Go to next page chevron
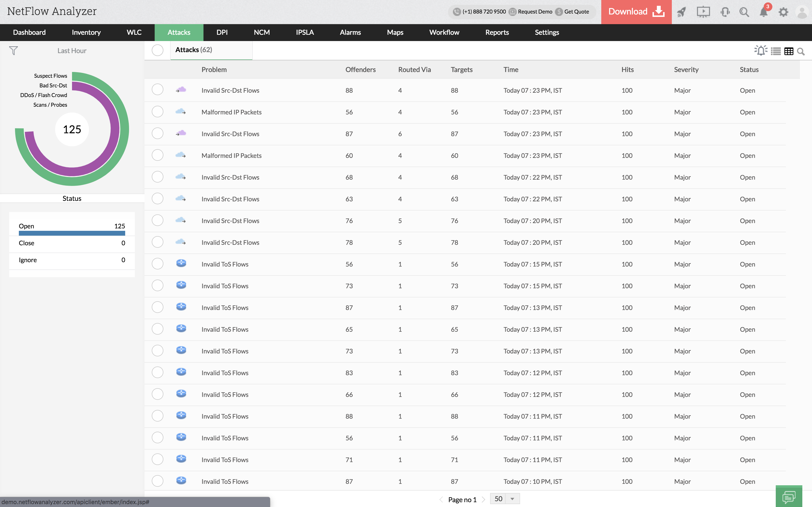The height and width of the screenshot is (507, 812). [484, 500]
